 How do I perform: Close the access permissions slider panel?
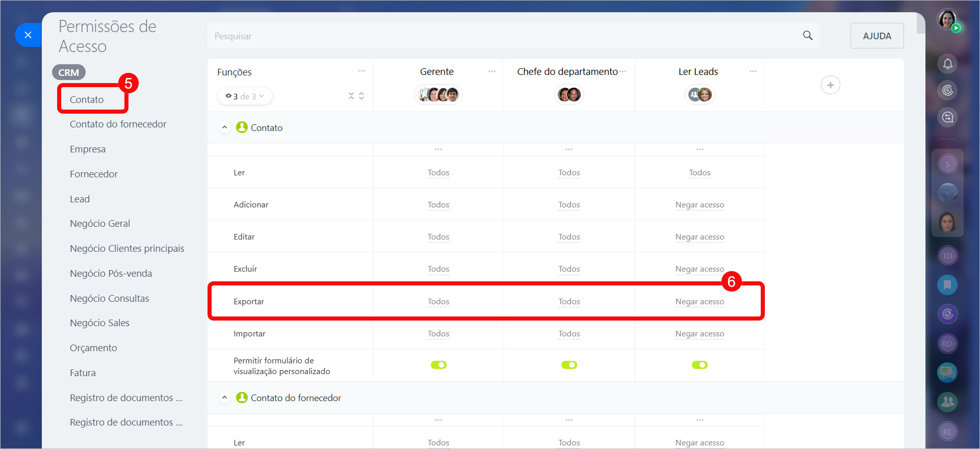28,35
